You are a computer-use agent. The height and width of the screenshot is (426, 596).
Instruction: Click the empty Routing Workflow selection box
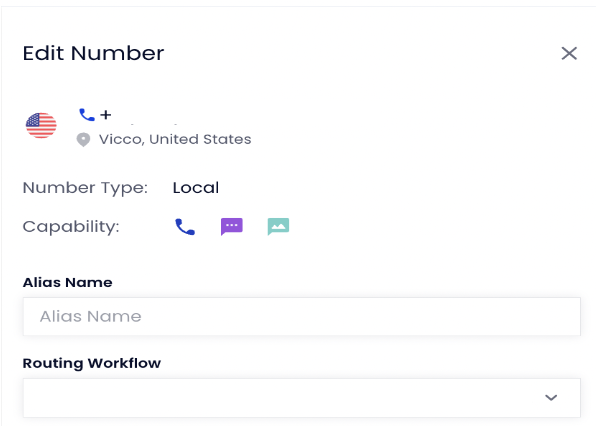pyautogui.click(x=302, y=398)
